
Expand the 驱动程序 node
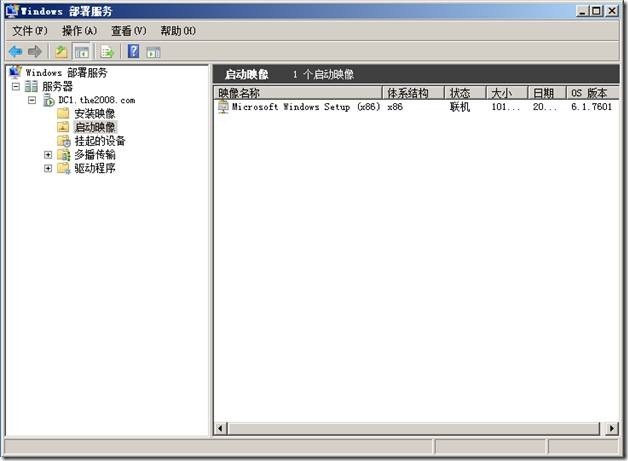pos(48,168)
